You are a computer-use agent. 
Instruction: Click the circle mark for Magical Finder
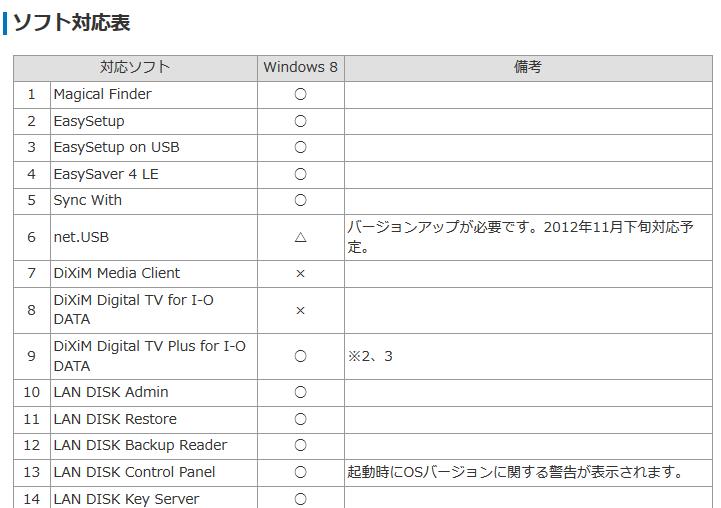300,94
